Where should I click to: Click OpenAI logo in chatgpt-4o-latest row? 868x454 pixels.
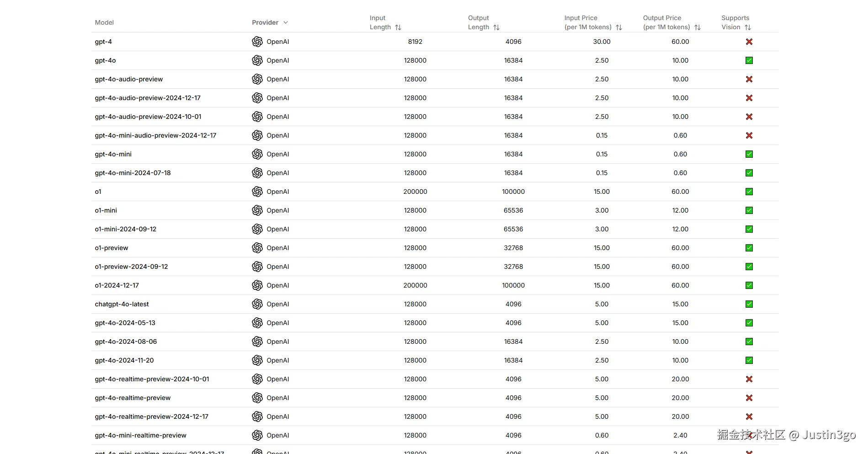pos(257,304)
